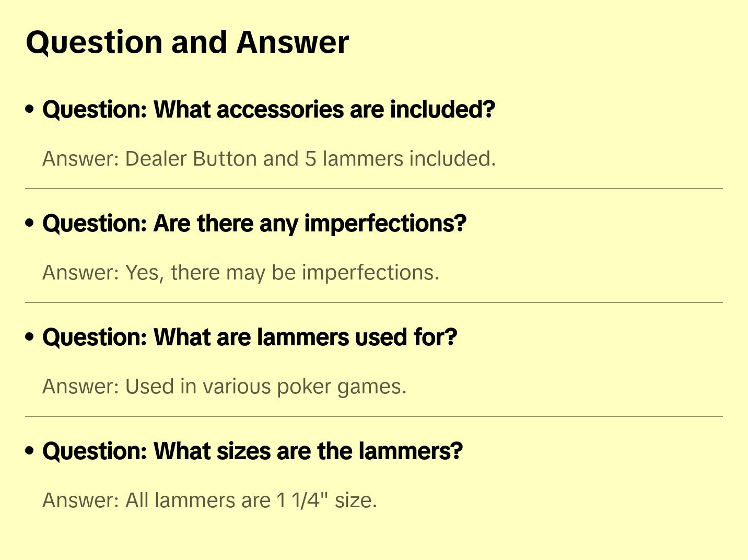Click the answer stating 1 1/4" size

(209, 500)
